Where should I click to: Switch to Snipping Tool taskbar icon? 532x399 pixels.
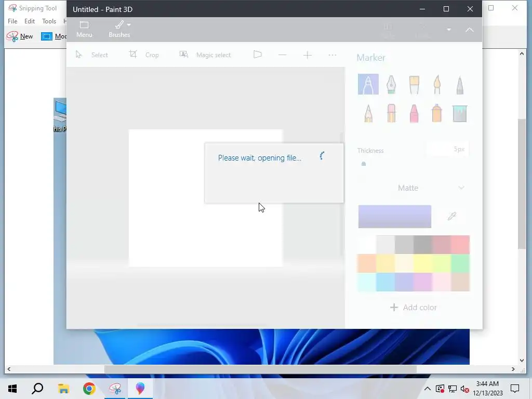[115, 389]
